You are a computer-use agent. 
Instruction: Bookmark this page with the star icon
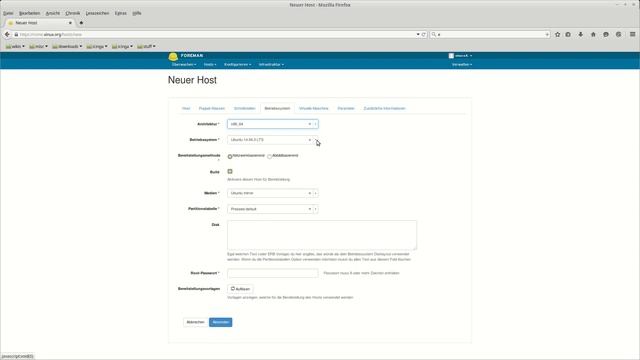[x=558, y=35]
